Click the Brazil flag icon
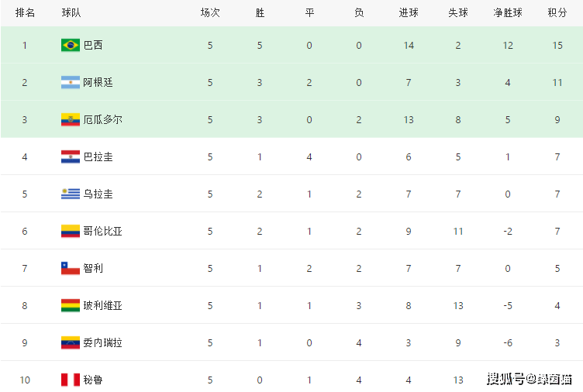Screen dimensions: 583x392 tap(71, 46)
